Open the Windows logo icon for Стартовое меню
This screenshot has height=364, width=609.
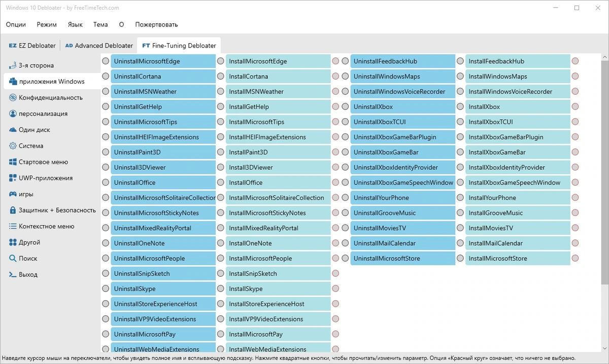13,162
